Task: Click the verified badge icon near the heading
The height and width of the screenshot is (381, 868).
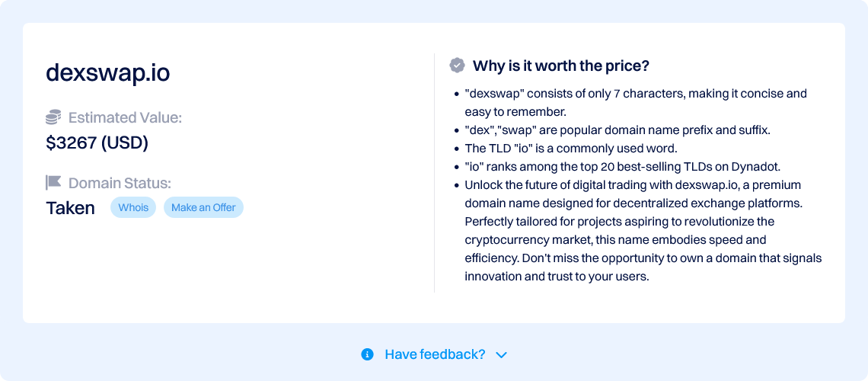Action: click(457, 66)
